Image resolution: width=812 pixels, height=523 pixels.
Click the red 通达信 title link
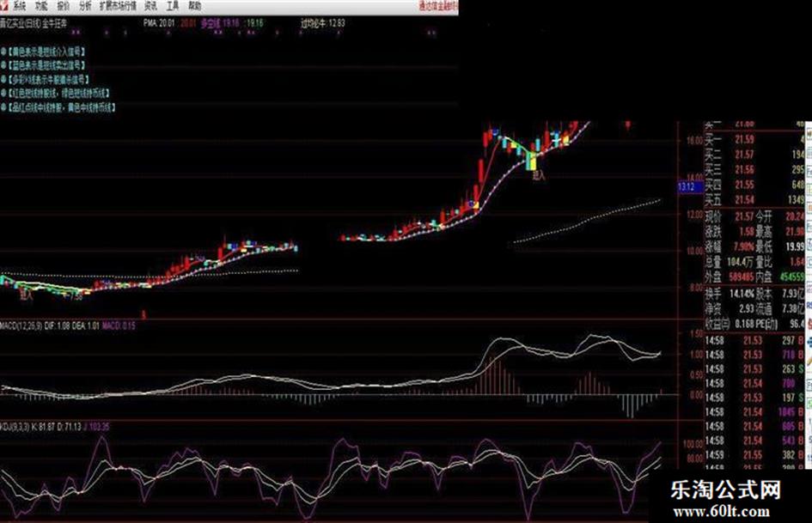(438, 6)
